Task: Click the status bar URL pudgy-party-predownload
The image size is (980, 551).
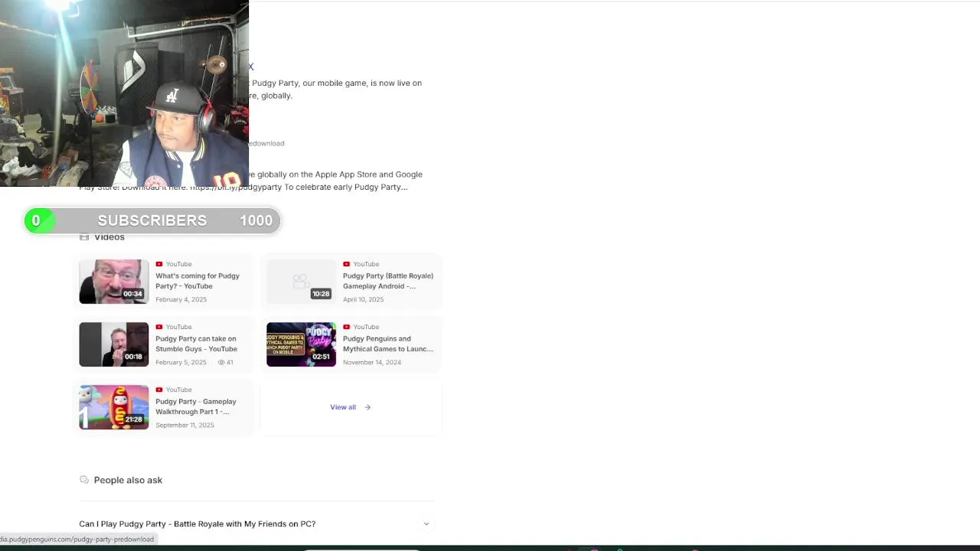Action: 77,540
